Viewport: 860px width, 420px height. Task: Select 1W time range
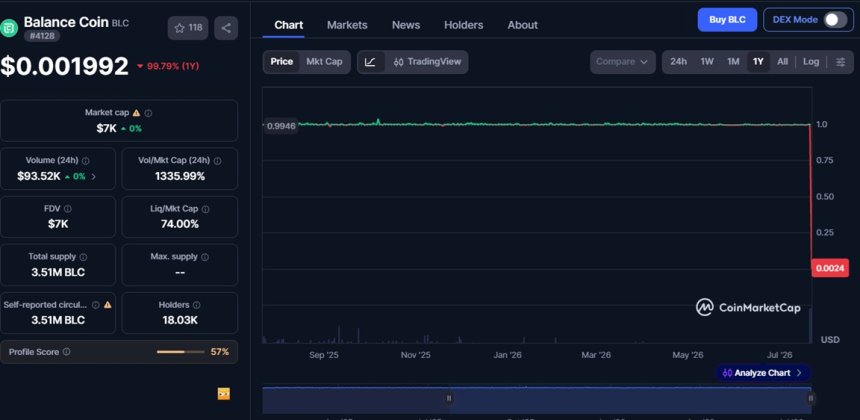click(707, 62)
